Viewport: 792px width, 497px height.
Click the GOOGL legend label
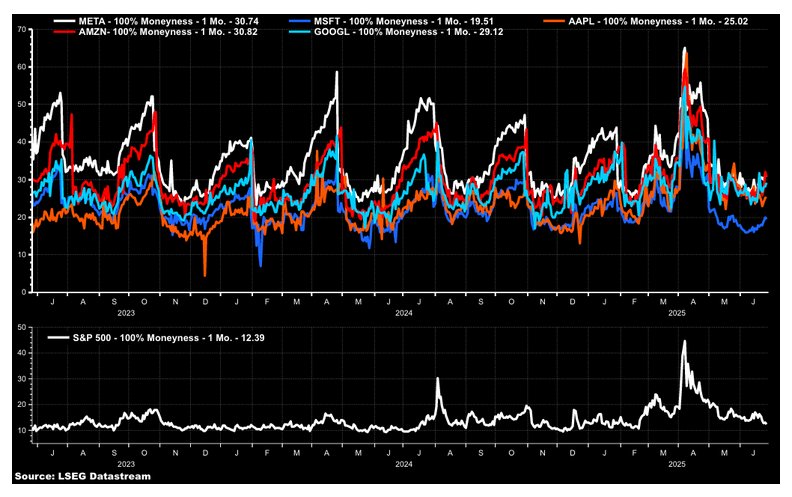point(408,32)
